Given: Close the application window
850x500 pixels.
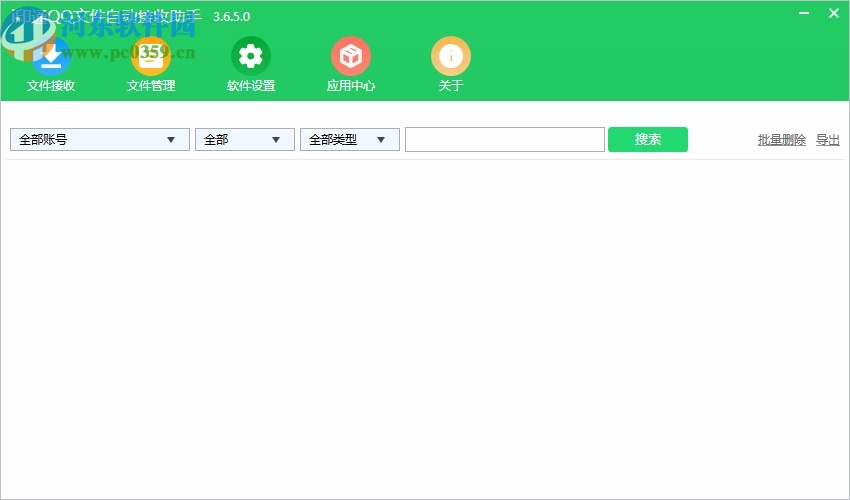Looking at the screenshot, I should click(834, 13).
